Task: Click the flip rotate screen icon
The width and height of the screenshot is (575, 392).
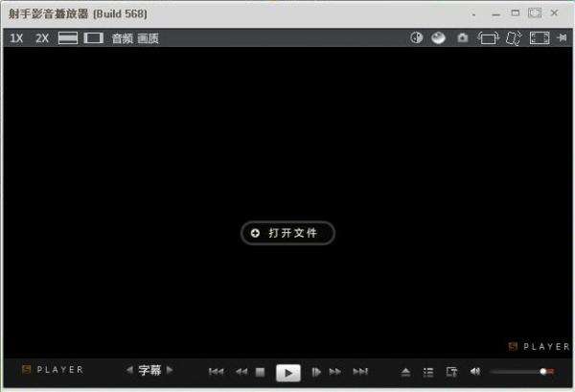Action: click(x=514, y=37)
